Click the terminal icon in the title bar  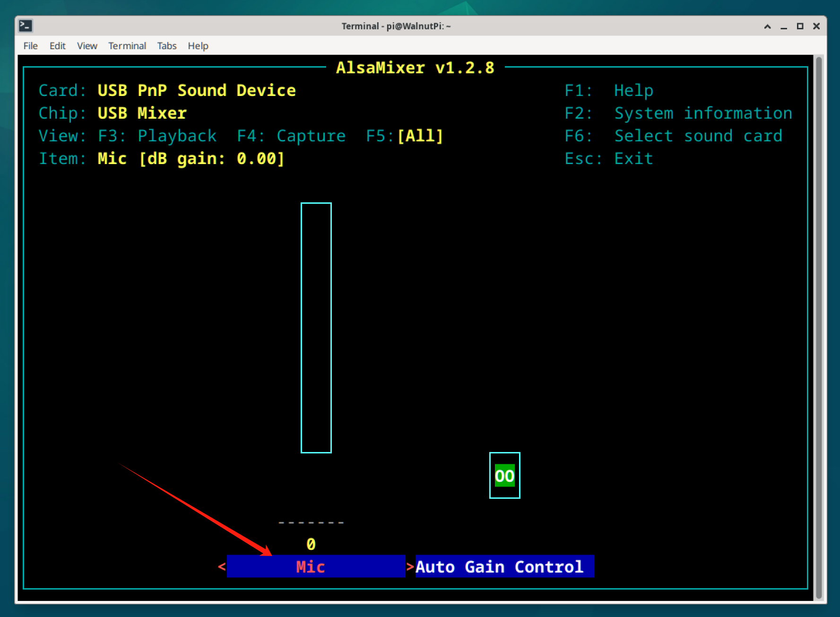point(25,26)
